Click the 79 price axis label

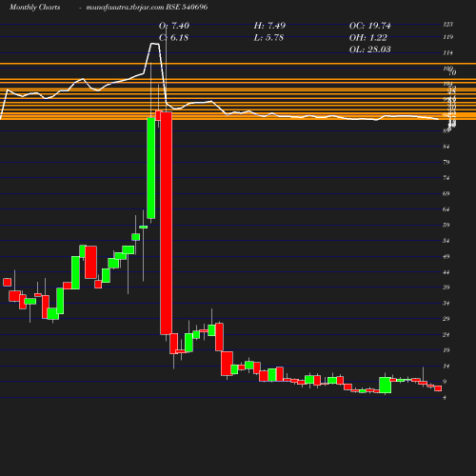[x=446, y=163]
